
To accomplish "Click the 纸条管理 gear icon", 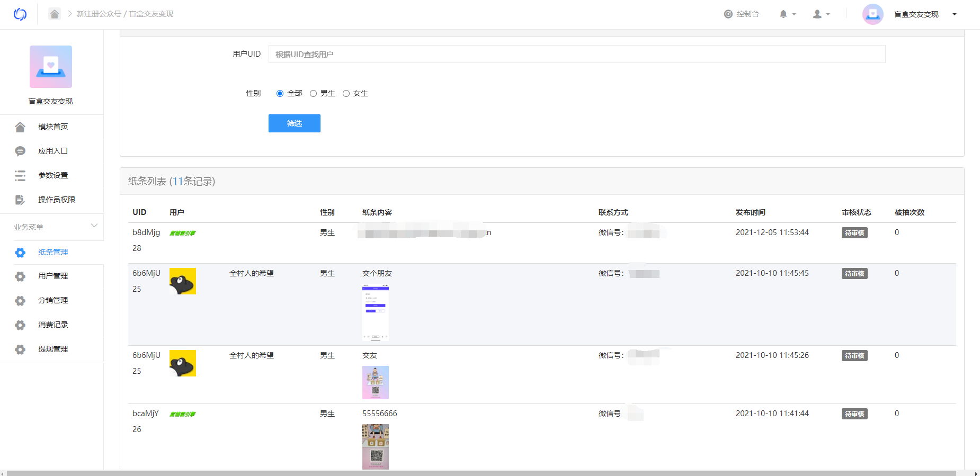I will pos(20,253).
